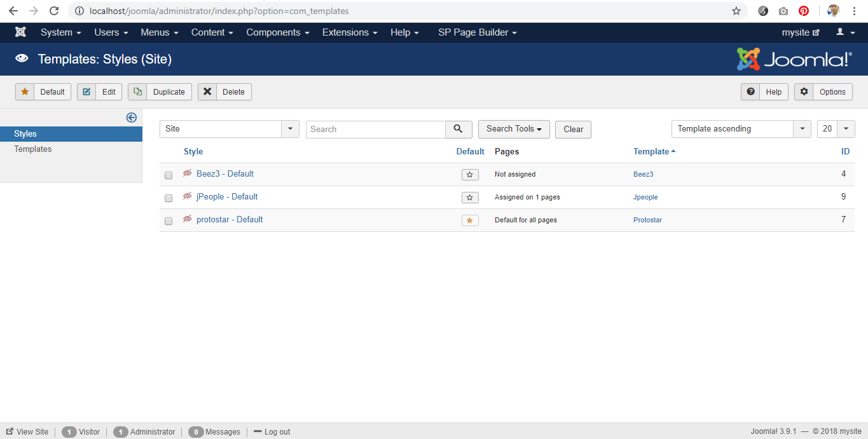Open the Search Tools dropdown

pos(513,129)
